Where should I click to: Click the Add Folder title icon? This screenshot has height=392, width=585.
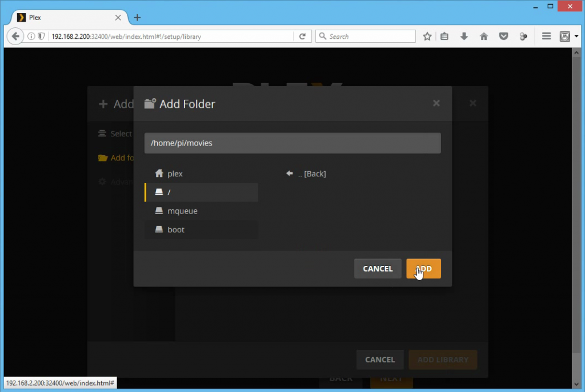click(150, 103)
